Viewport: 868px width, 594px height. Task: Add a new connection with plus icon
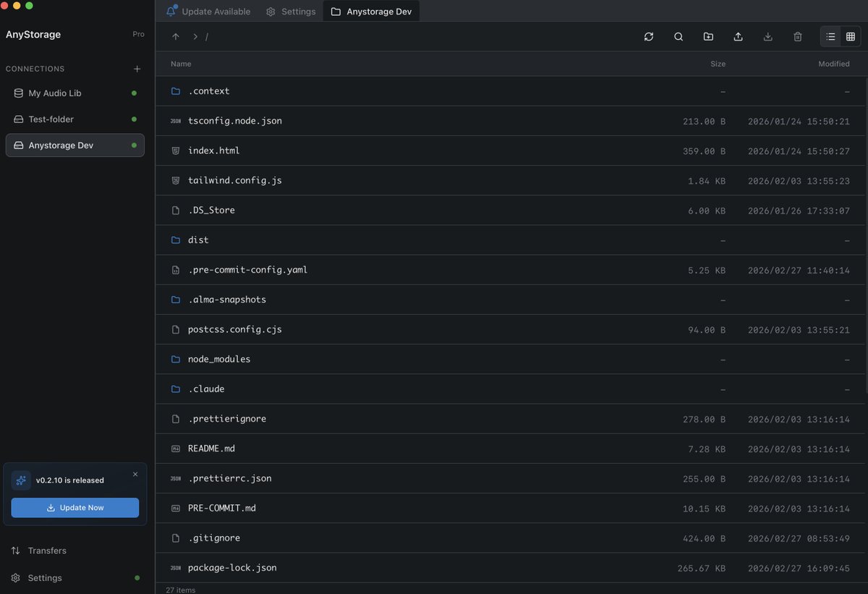pos(137,69)
